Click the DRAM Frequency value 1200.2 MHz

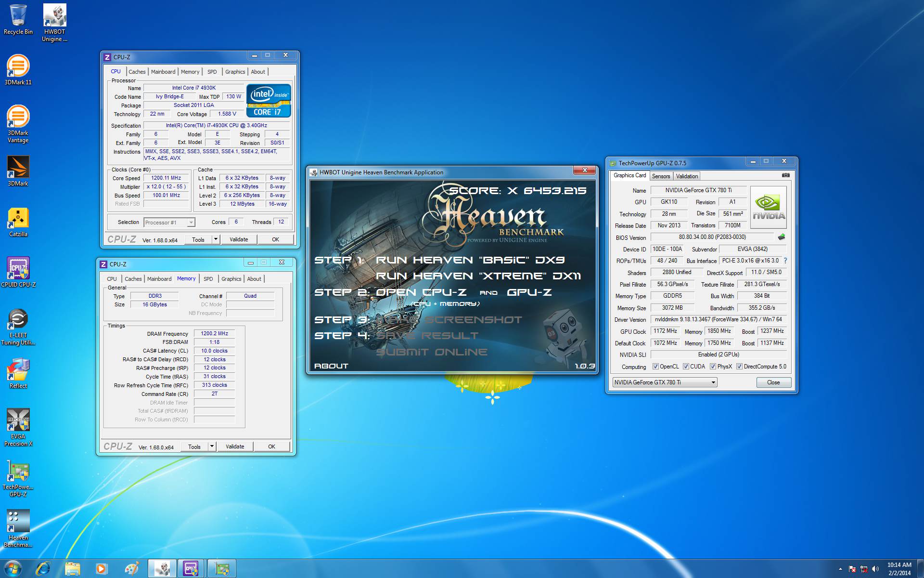point(215,333)
